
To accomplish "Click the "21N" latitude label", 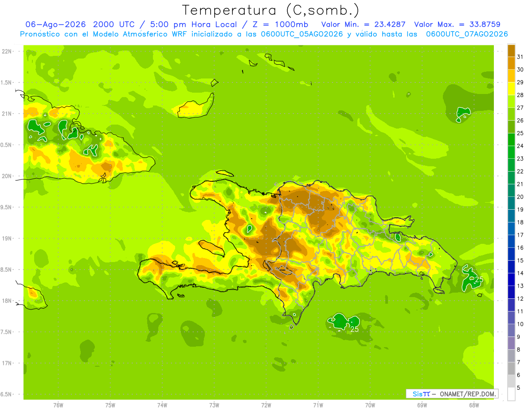I will (6, 114).
